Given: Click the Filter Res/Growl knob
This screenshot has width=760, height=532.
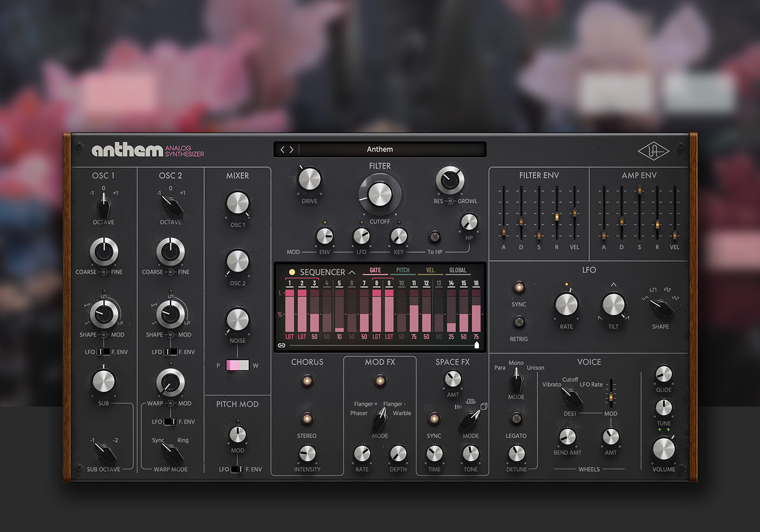Looking at the screenshot, I should coord(450,180).
